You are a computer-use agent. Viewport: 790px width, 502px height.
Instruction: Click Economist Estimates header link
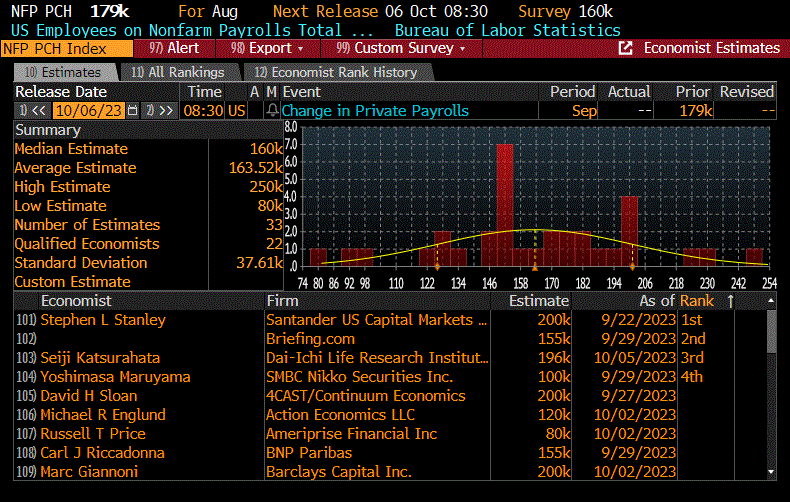click(x=711, y=48)
